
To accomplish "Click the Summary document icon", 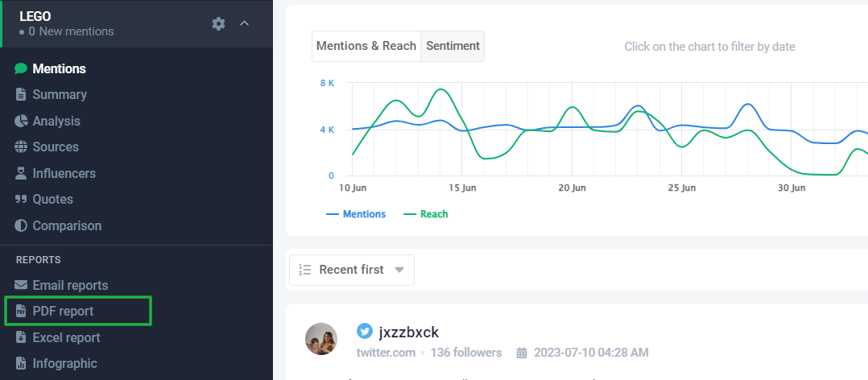I will (x=21, y=94).
